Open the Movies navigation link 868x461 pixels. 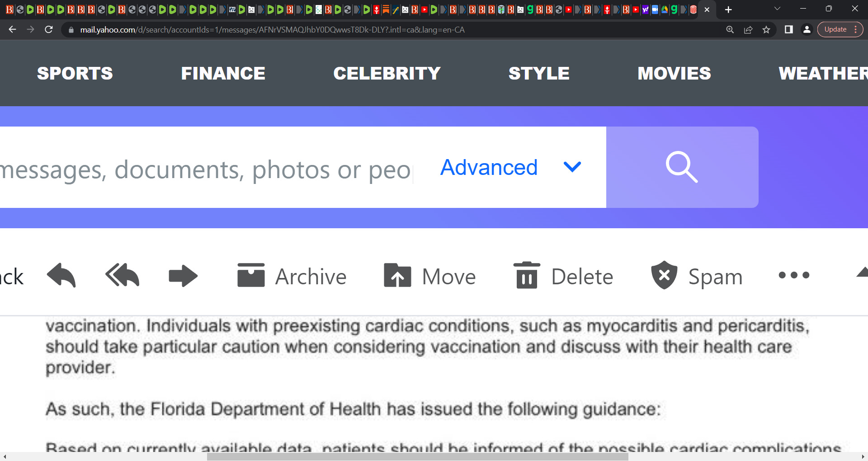point(675,73)
